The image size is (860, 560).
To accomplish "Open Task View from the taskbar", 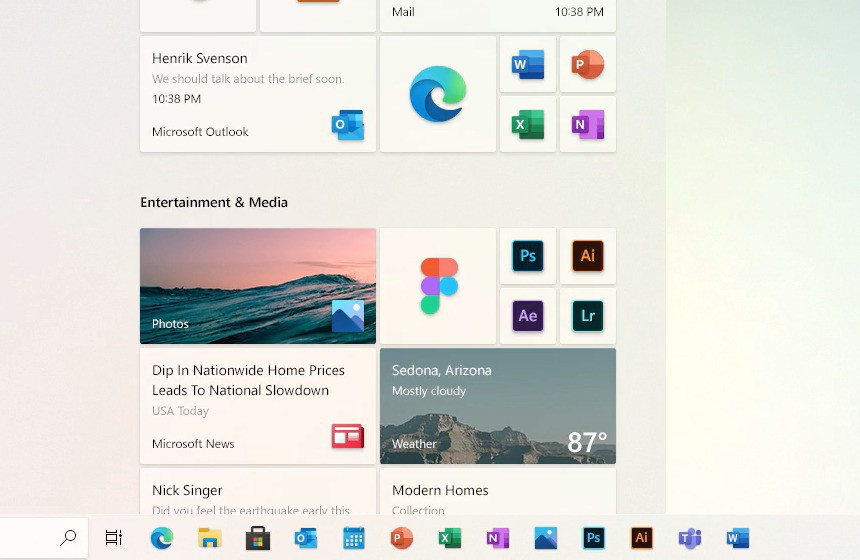I will click(x=114, y=538).
